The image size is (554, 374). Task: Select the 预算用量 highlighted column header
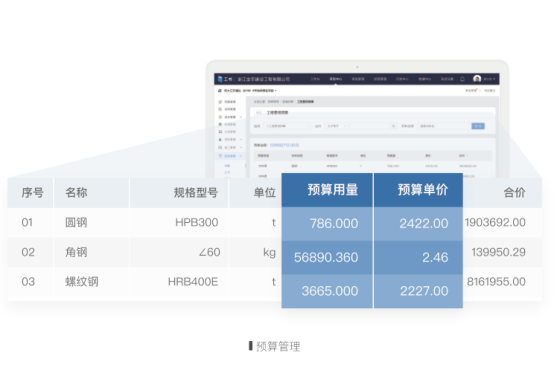[x=327, y=190]
